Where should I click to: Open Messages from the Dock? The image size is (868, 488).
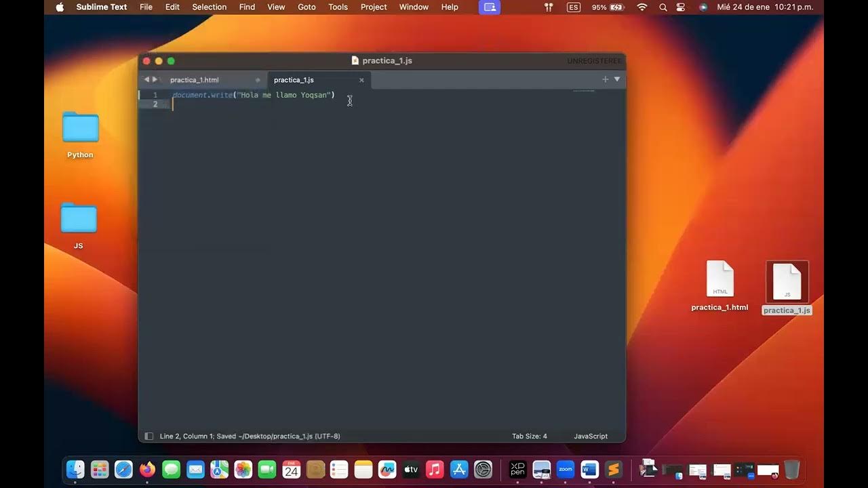click(x=172, y=469)
